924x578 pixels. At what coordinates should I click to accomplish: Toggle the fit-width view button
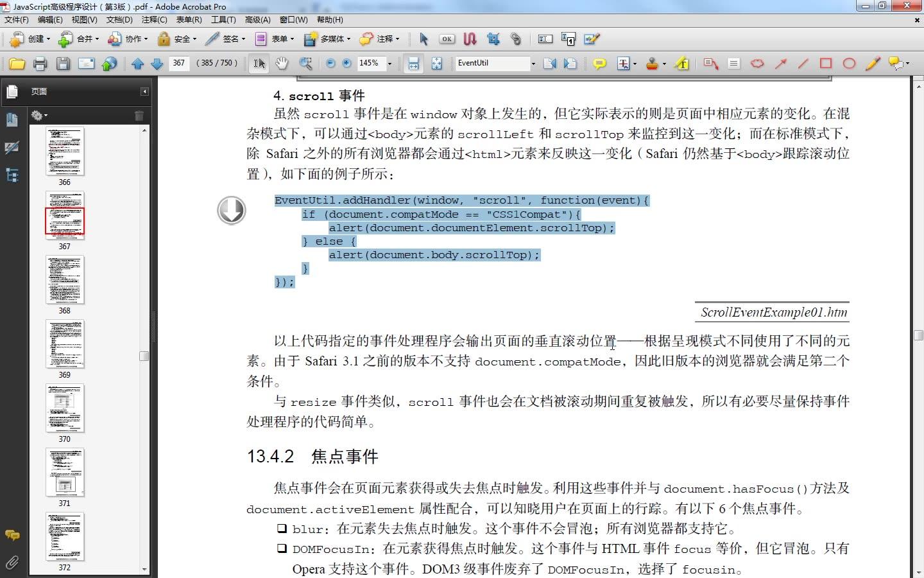click(x=413, y=63)
